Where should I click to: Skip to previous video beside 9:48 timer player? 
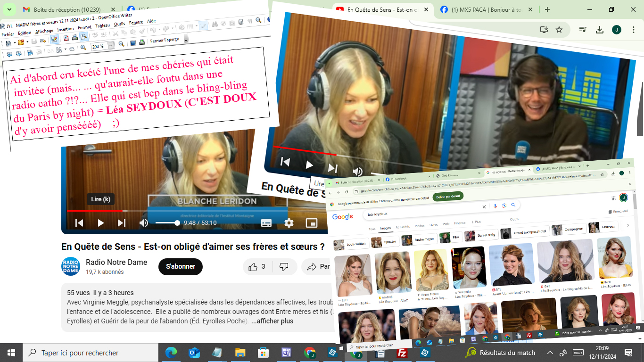(x=79, y=223)
